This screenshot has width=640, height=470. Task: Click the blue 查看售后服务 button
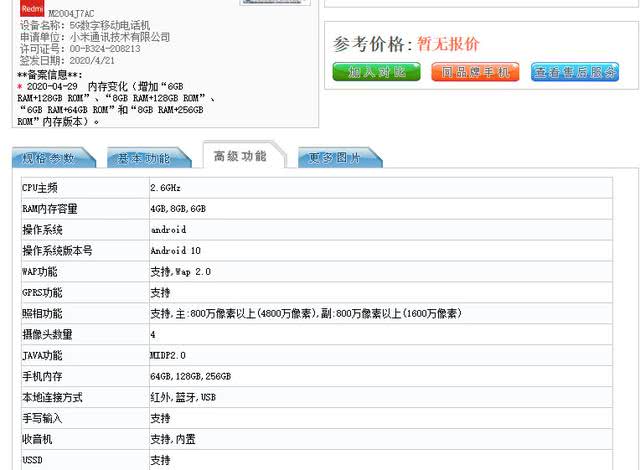pyautogui.click(x=575, y=72)
